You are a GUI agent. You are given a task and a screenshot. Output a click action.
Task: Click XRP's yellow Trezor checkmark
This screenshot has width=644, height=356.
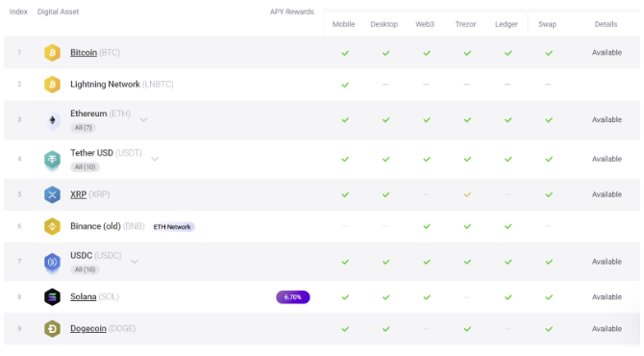coord(467,194)
